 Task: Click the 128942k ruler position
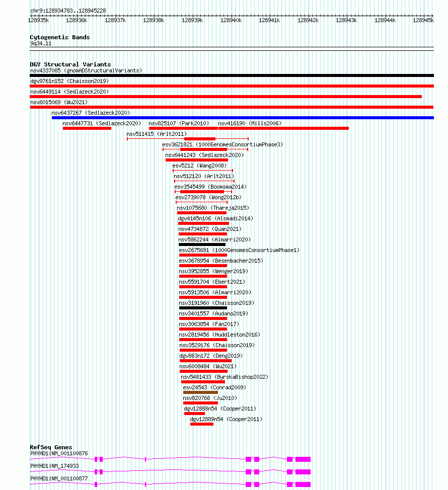click(x=308, y=20)
